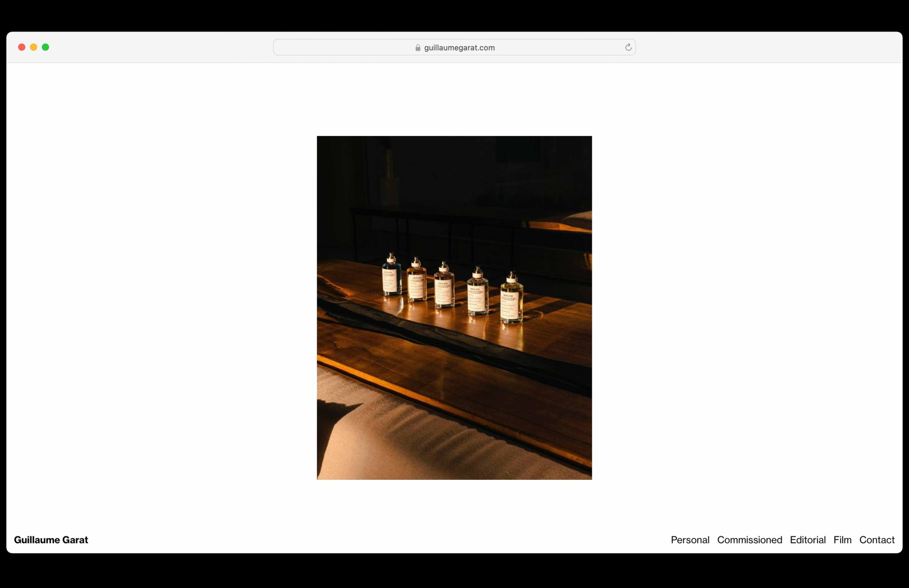Click the footer navigation bar area
909x588 pixels.
(454, 540)
